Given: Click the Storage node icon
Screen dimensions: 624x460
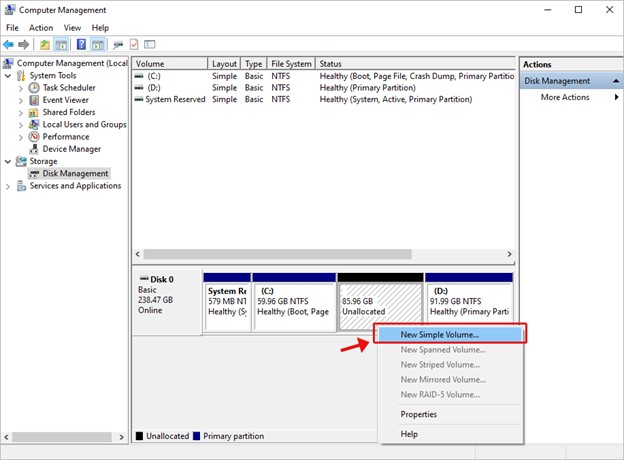Looking at the screenshot, I should coord(21,161).
